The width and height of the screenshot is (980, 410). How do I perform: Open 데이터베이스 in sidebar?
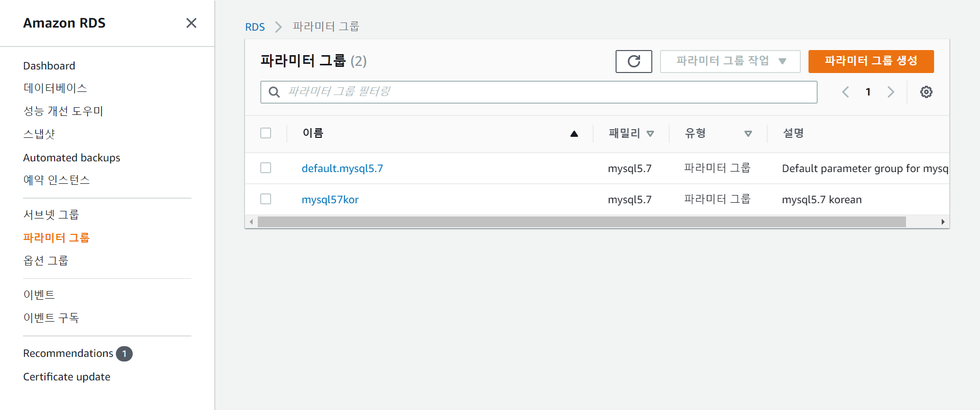coord(55,88)
